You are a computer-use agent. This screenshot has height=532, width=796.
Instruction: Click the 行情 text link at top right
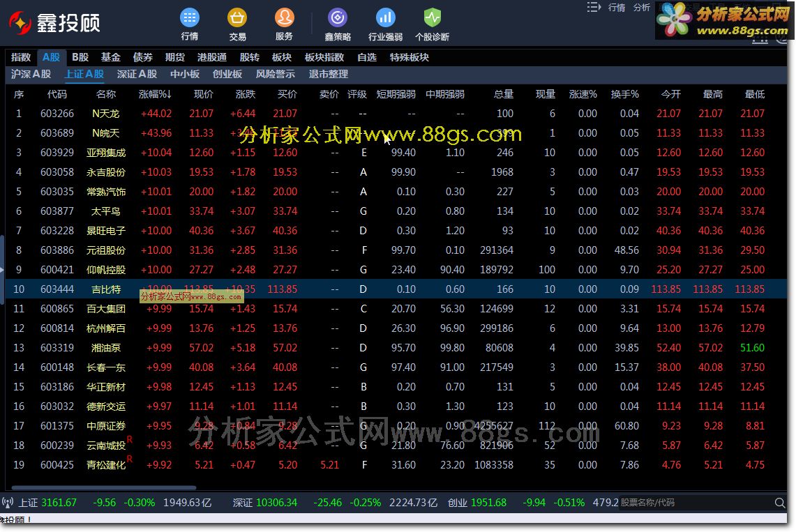click(616, 7)
